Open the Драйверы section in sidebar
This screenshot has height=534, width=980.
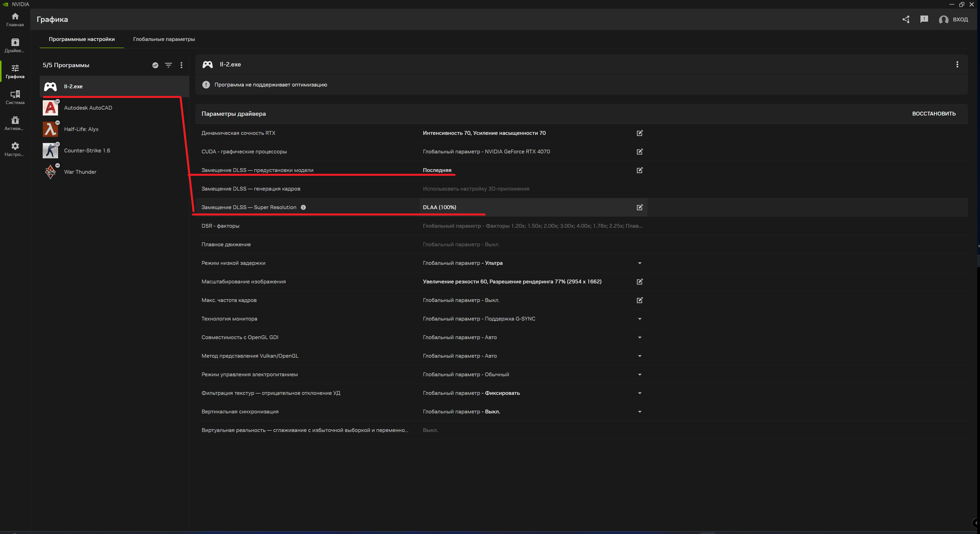click(x=15, y=46)
